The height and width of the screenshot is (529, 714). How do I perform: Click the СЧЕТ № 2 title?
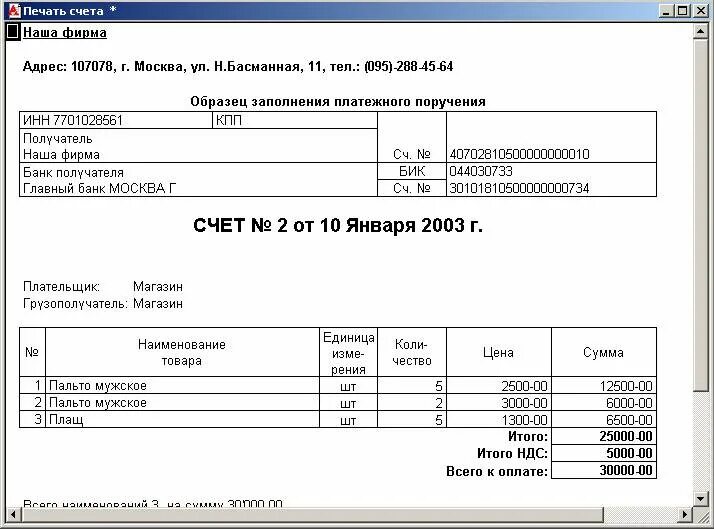pos(338,225)
